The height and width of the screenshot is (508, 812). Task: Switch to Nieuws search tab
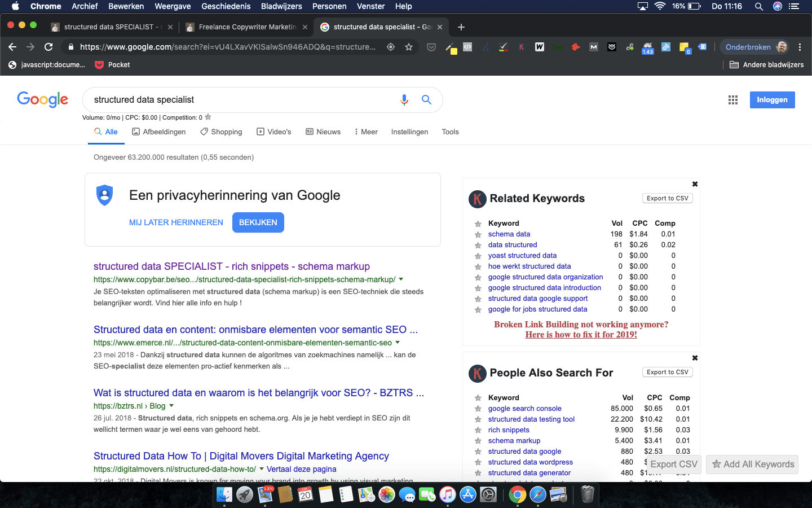coord(323,132)
